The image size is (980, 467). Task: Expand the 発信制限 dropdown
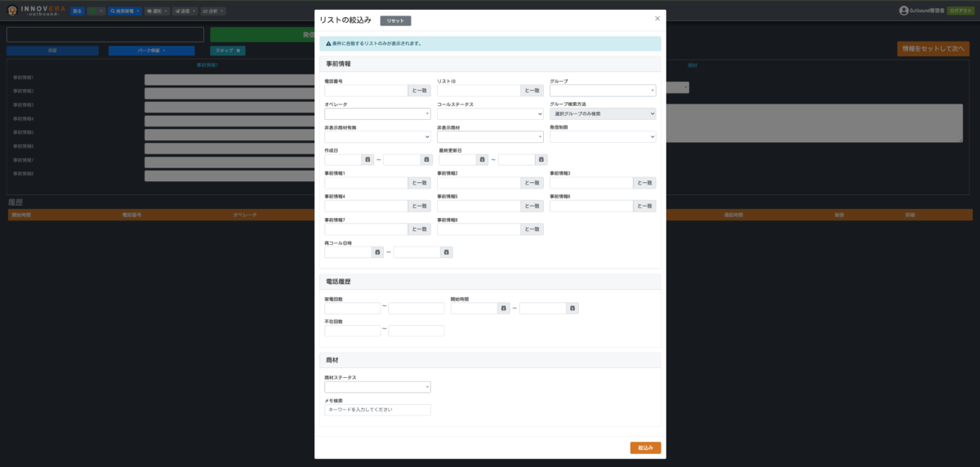(603, 137)
